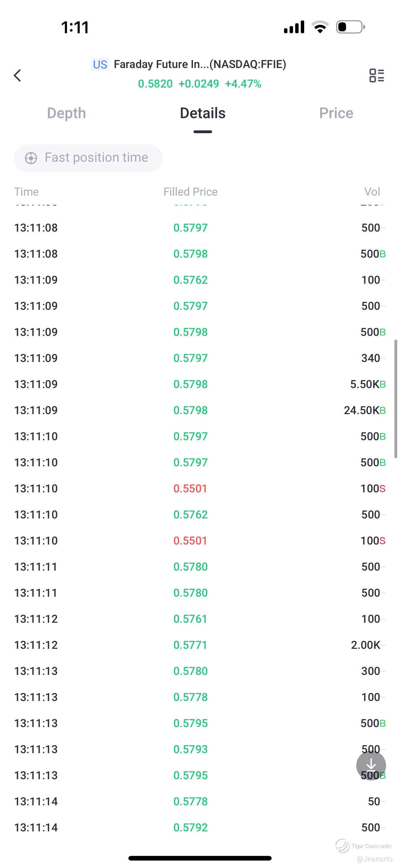400x868 pixels.
Task: Tap the Wi-Fi status icon
Action: [320, 27]
